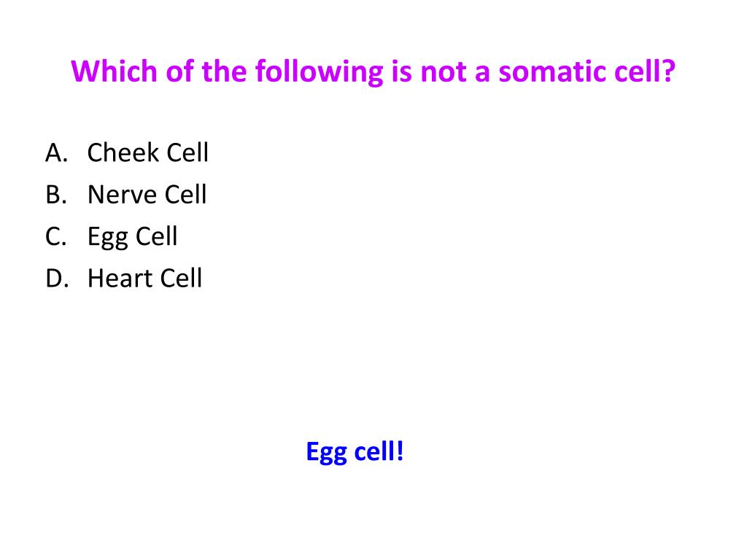Click the magenta slide title question
Screen dimensions: 747x560
373,72
